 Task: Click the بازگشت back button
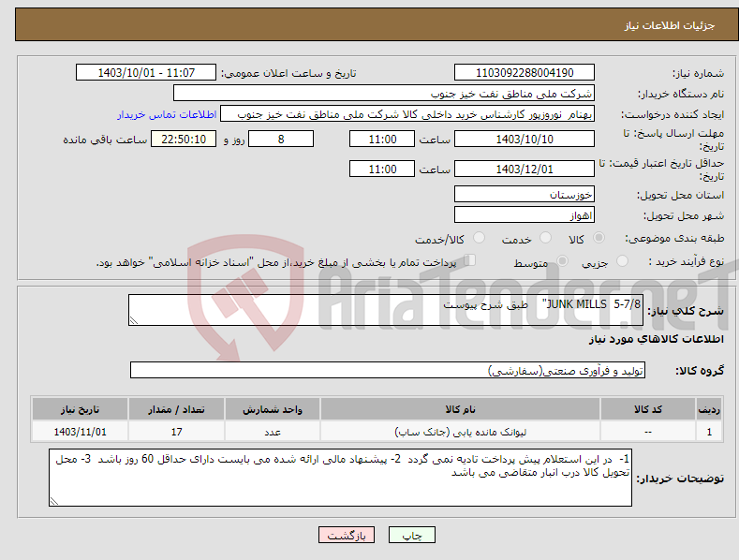(347, 535)
